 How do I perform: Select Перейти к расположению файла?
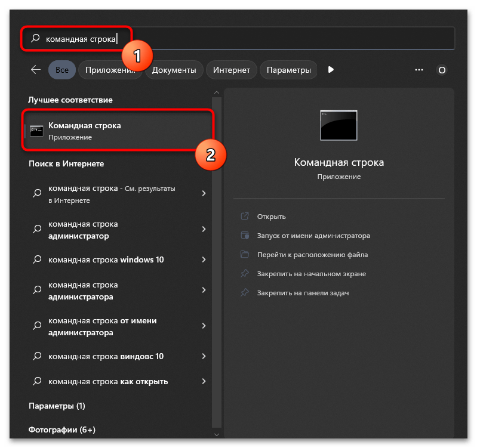pos(312,255)
